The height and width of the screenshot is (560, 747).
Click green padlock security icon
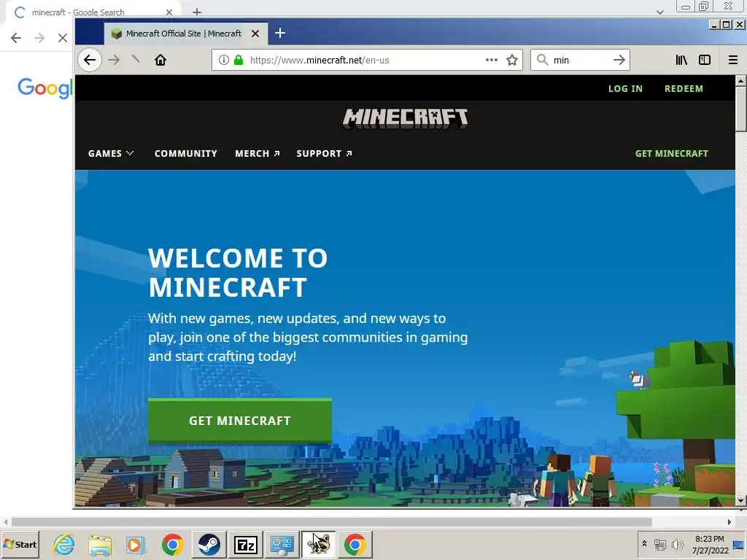coord(239,60)
